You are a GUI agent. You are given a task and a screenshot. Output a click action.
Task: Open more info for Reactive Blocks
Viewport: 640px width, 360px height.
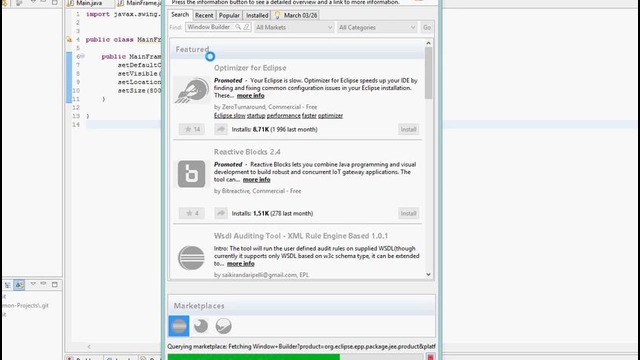coord(256,180)
